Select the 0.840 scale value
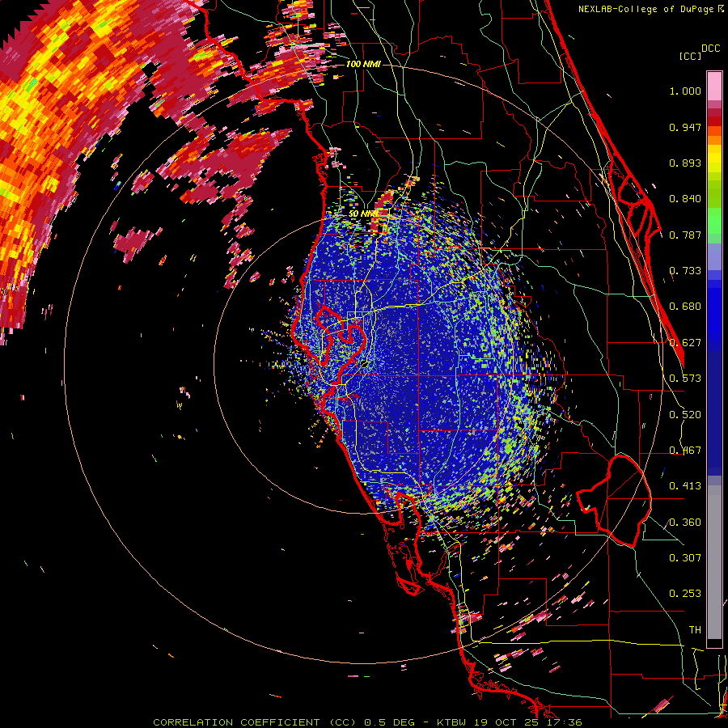728x728 pixels. coord(685,199)
